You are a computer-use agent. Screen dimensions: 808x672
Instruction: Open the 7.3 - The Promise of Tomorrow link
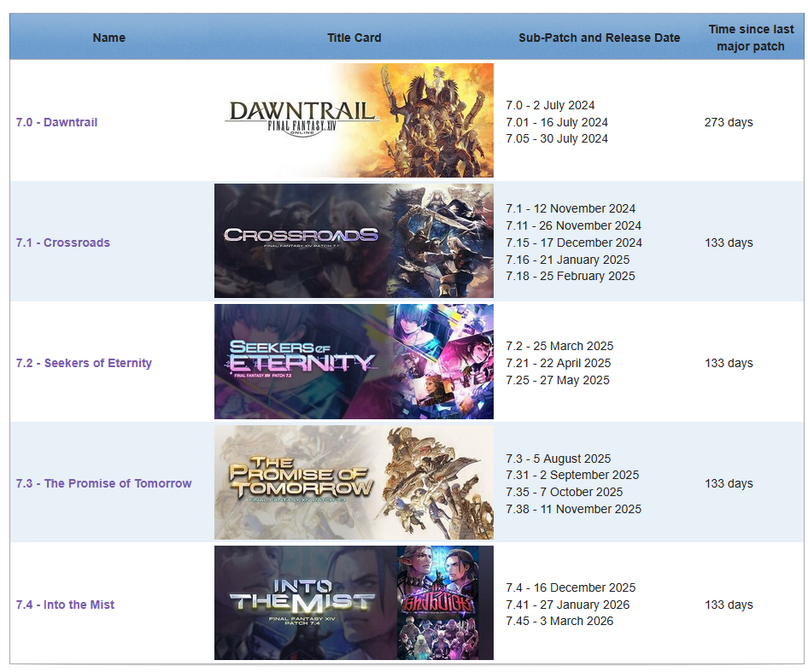pyautogui.click(x=103, y=483)
